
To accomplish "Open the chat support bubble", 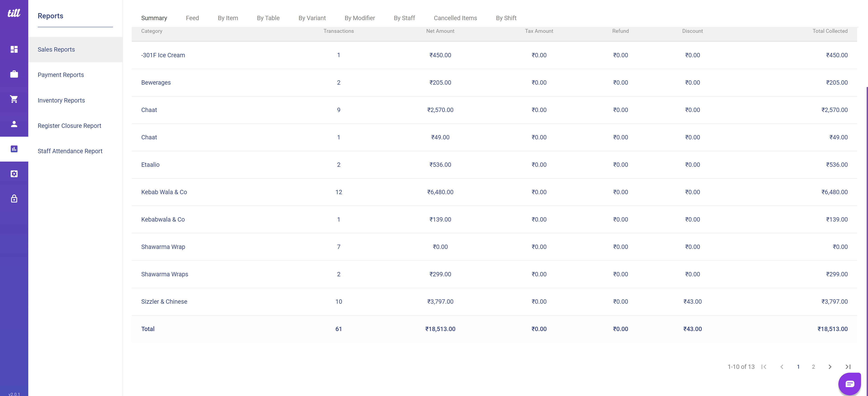I will 849,384.
